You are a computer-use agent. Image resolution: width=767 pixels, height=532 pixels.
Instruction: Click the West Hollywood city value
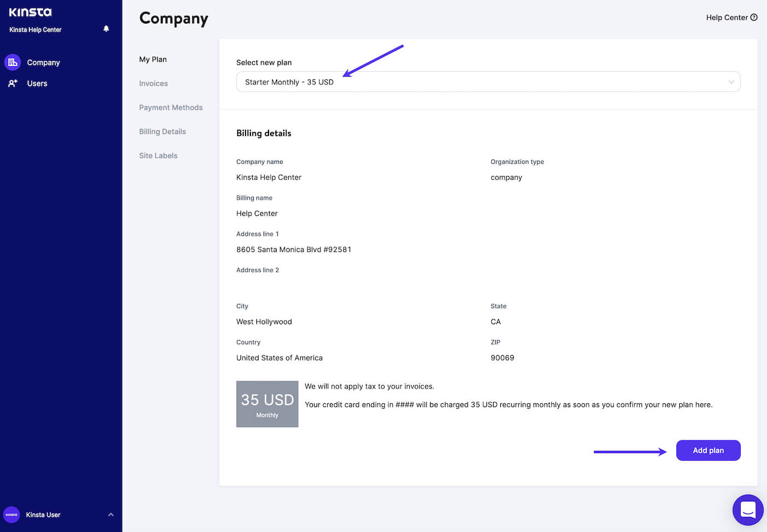click(264, 322)
